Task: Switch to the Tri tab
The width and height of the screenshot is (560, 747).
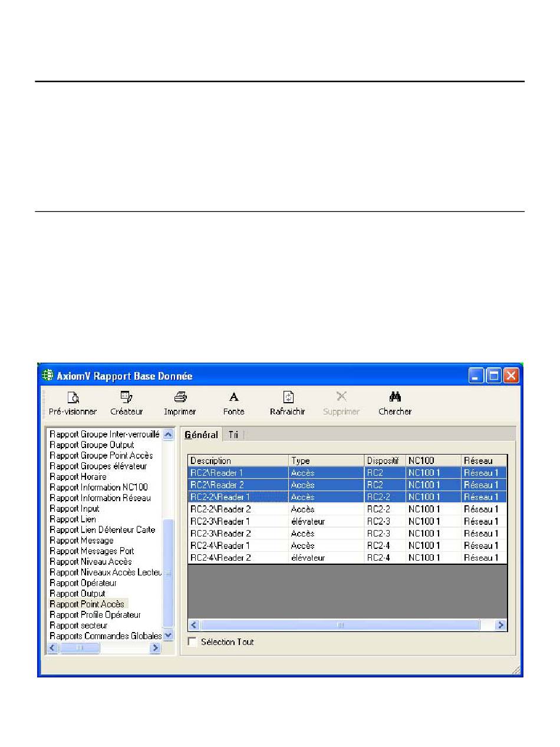Action: [x=233, y=435]
